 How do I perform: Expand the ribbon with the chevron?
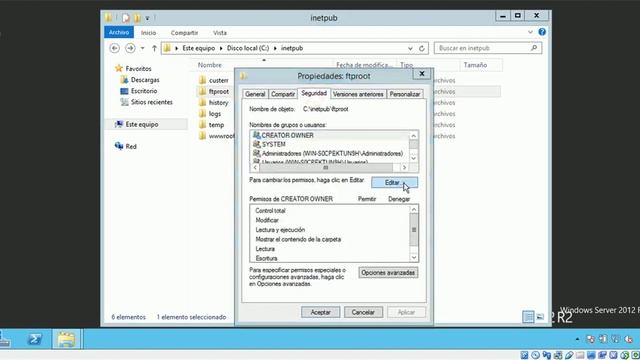tap(530, 32)
